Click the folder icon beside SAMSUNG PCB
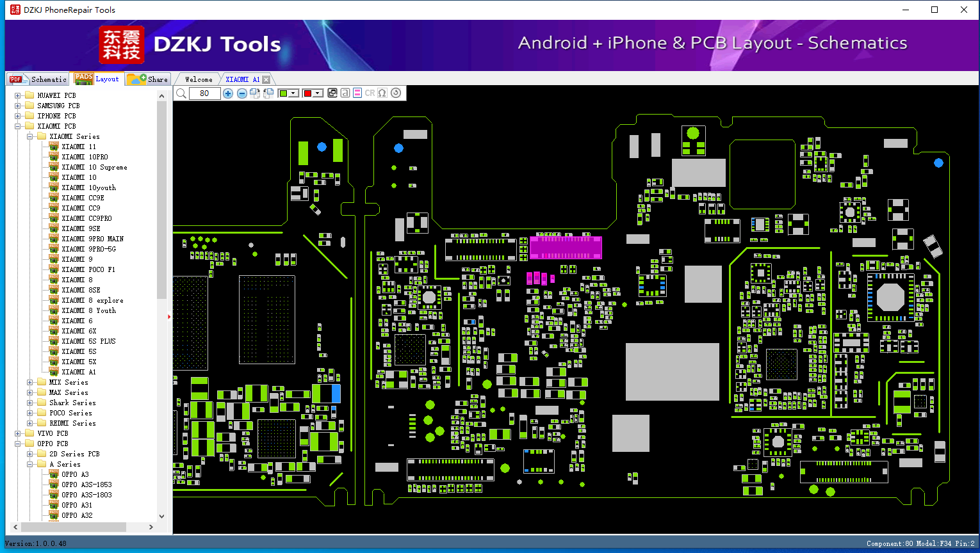The height and width of the screenshot is (553, 980). 29,106
